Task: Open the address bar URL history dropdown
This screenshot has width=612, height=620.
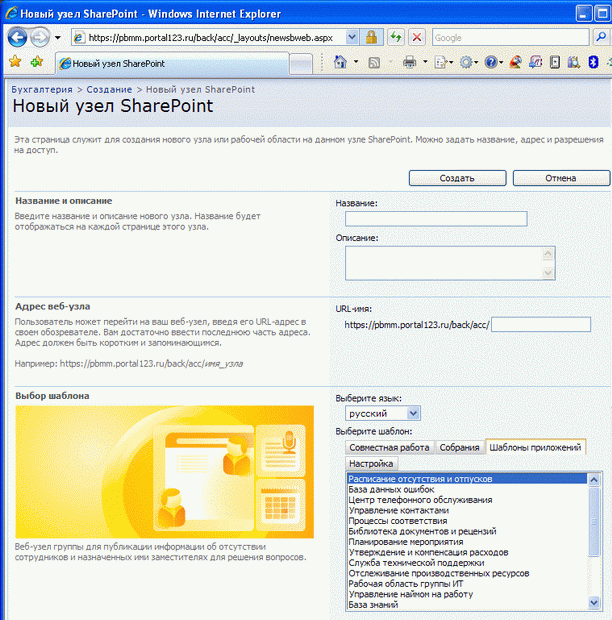Action: [x=351, y=38]
